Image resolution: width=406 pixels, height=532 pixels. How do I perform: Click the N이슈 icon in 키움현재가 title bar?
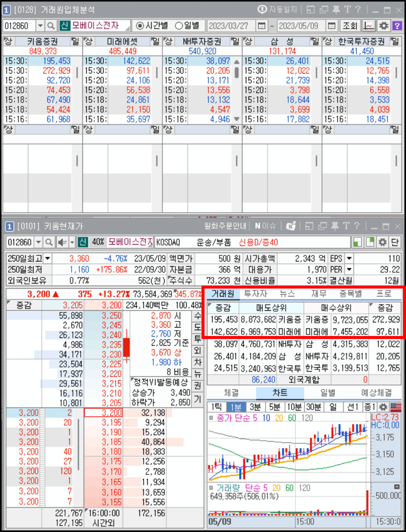point(265,226)
